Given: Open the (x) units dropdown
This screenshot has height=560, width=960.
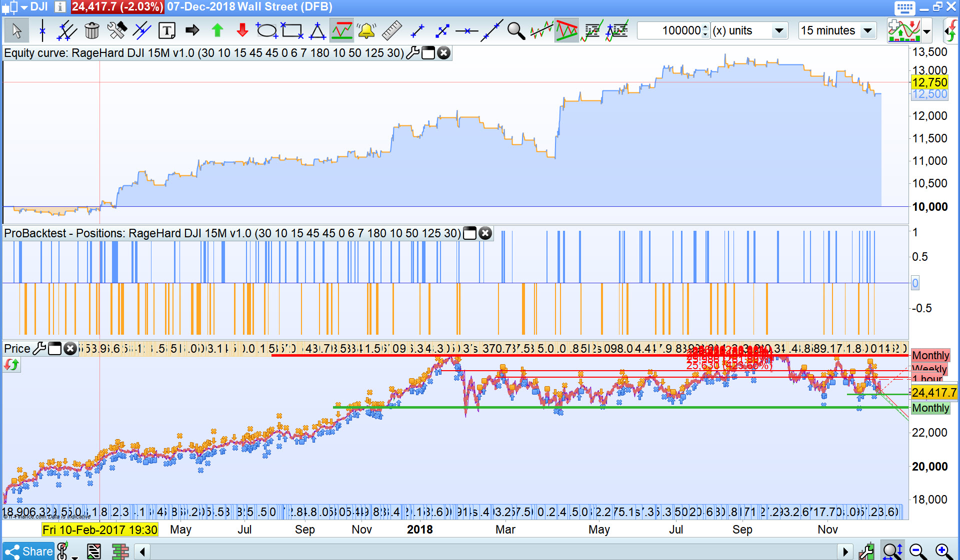Looking at the screenshot, I should (x=778, y=31).
